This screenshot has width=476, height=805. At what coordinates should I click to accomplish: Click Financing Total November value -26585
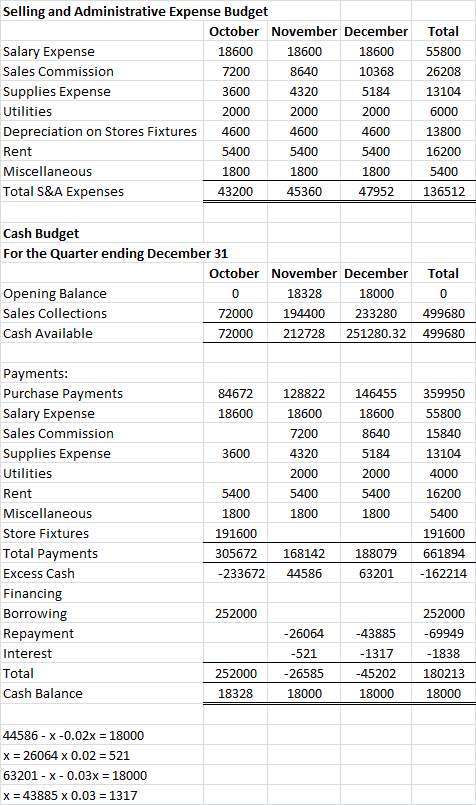[x=304, y=674]
